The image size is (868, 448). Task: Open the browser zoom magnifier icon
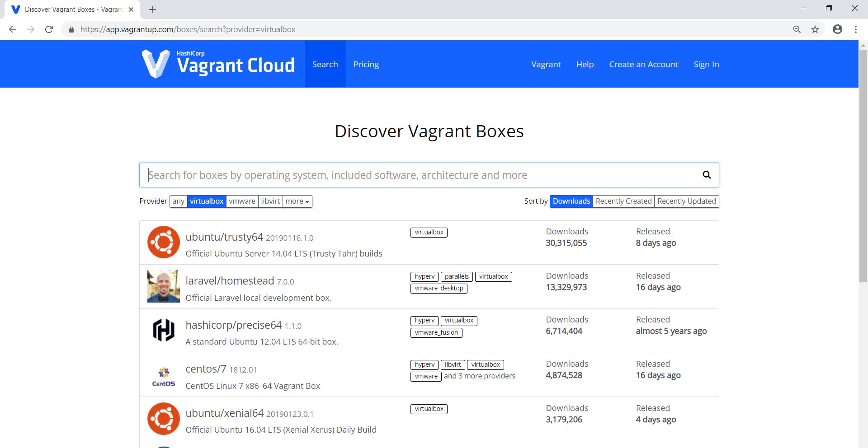(797, 29)
